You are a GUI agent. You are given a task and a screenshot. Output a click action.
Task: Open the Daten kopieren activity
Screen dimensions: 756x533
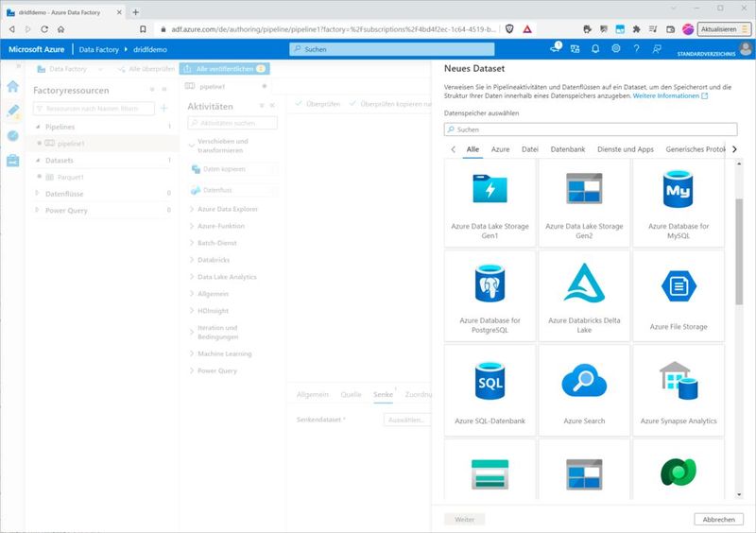[233, 169]
